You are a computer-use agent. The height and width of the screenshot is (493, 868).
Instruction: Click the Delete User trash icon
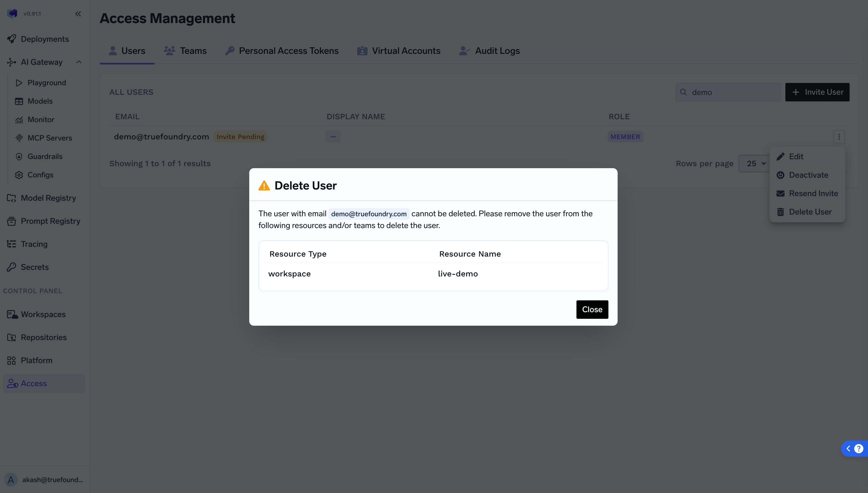coord(780,212)
